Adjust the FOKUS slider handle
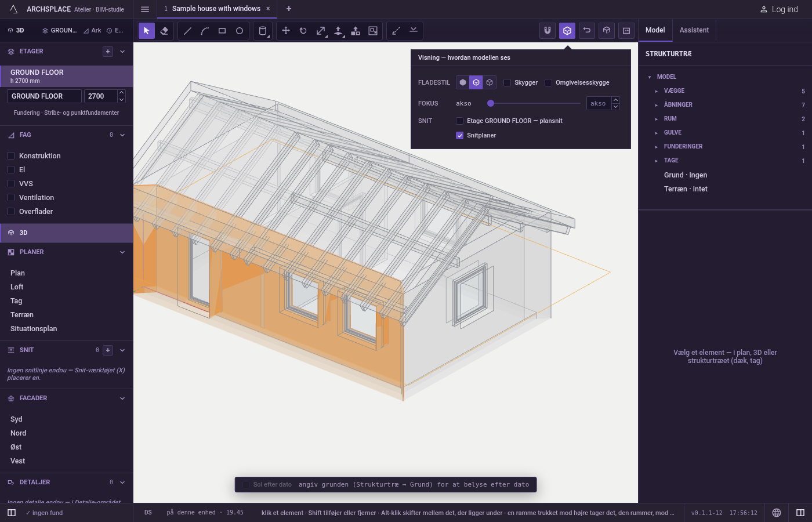This screenshot has height=522, width=812. coord(491,103)
